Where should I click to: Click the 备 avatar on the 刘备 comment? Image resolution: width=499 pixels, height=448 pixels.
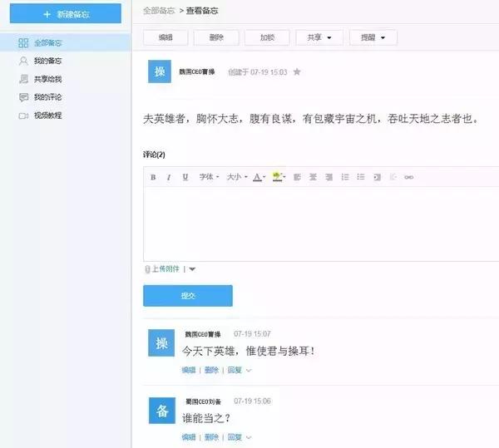(162, 411)
